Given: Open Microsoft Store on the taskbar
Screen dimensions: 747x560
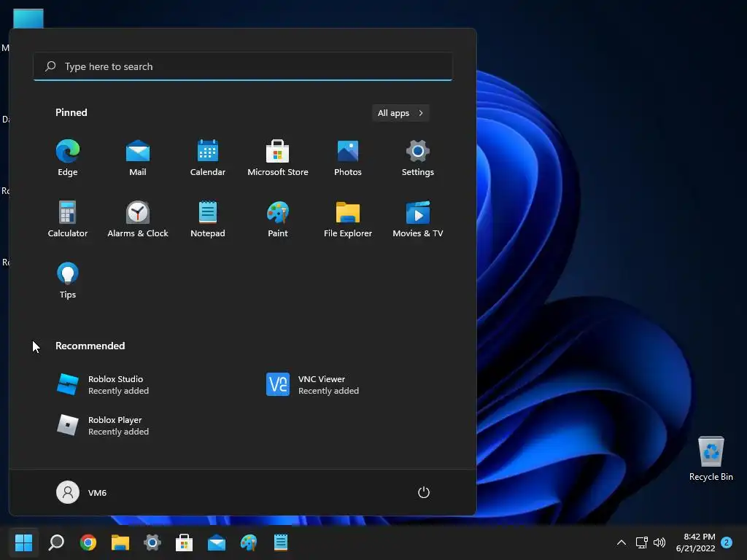Looking at the screenshot, I should [185, 542].
